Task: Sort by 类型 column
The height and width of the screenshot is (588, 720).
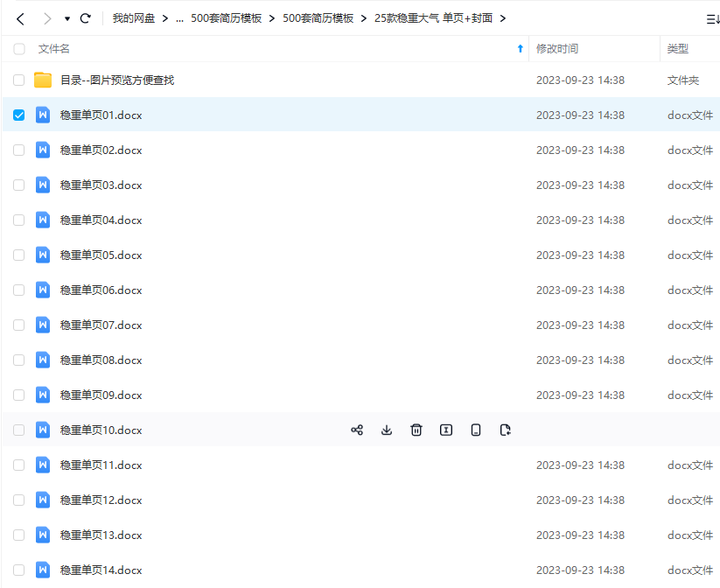Action: (x=678, y=49)
